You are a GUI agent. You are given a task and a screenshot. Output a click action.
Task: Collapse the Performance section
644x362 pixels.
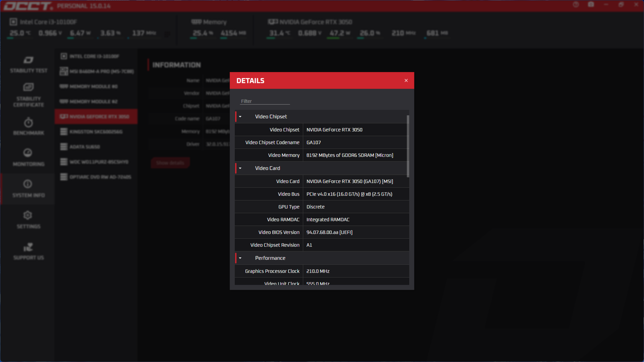[x=240, y=258]
